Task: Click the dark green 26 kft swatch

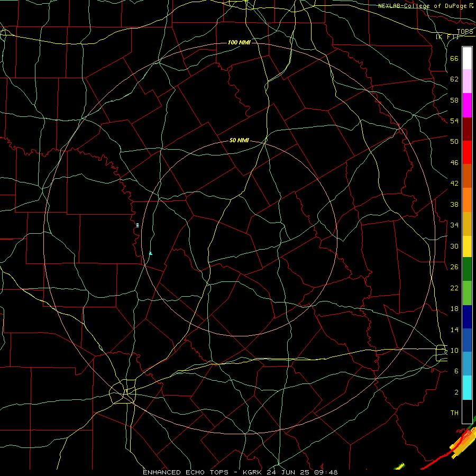Action: point(467,269)
